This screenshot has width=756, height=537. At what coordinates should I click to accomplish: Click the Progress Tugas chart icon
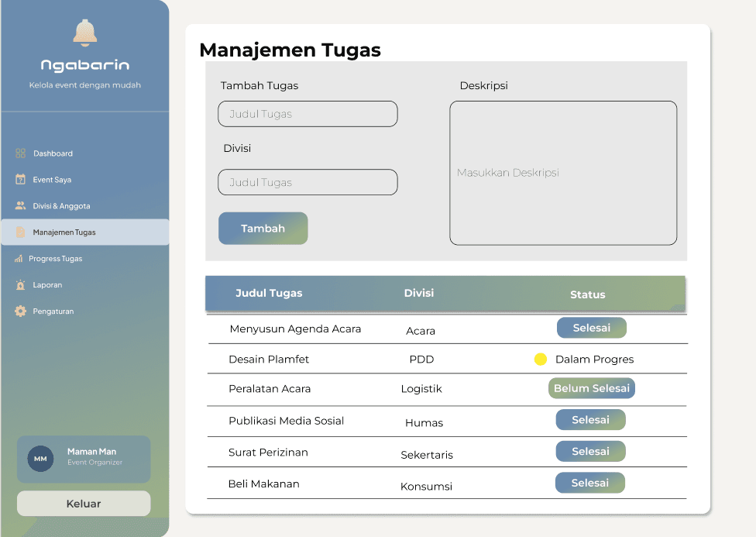[x=19, y=259]
